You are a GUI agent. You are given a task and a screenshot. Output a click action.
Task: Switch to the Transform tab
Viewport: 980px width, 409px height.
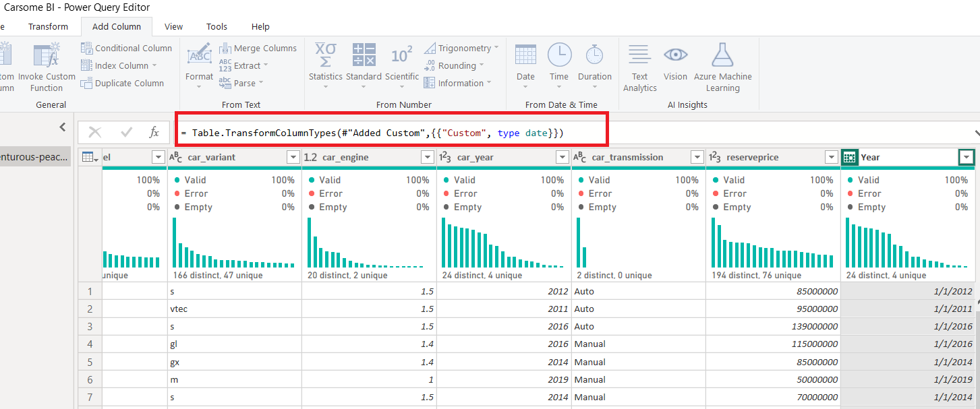pos(48,26)
